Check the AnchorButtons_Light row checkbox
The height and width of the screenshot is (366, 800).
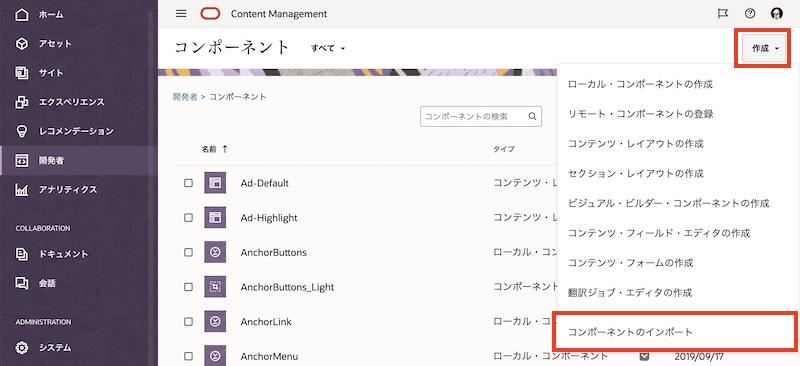(x=188, y=287)
